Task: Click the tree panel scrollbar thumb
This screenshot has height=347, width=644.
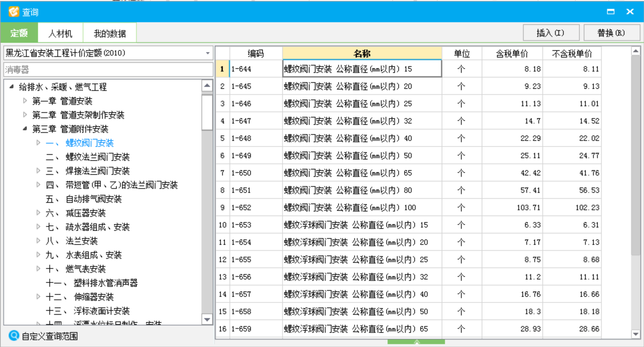Action: (207, 112)
